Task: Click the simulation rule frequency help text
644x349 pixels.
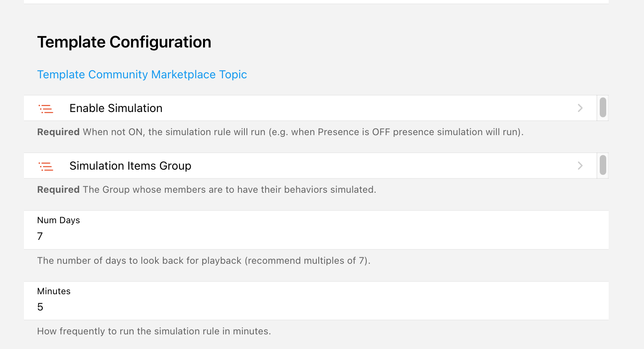Action: pyautogui.click(x=154, y=332)
